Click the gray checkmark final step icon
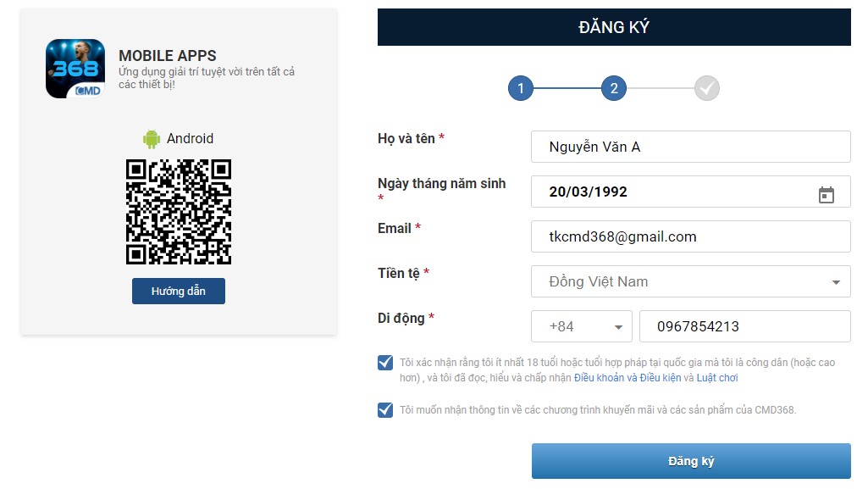Image resolution: width=868 pixels, height=489 pixels. click(x=707, y=88)
